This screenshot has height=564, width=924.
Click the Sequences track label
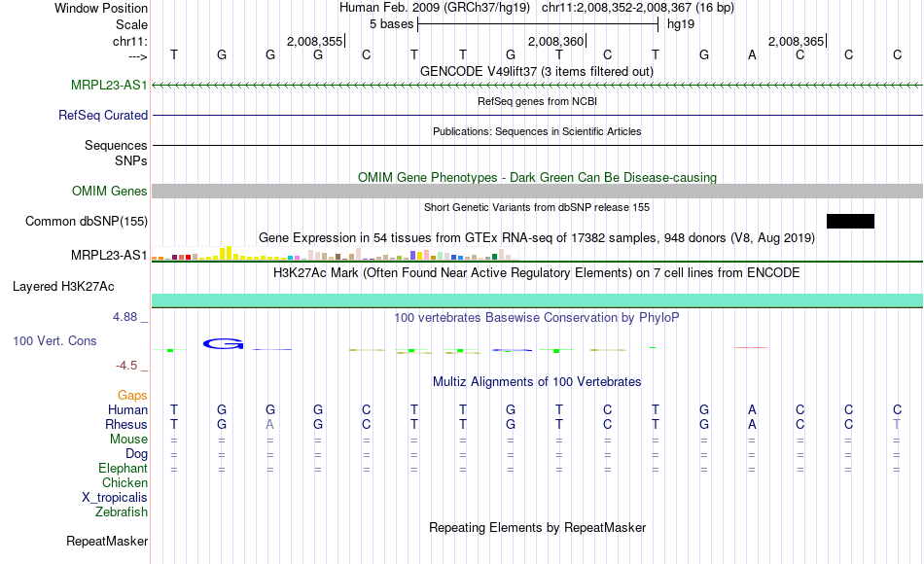click(x=116, y=145)
